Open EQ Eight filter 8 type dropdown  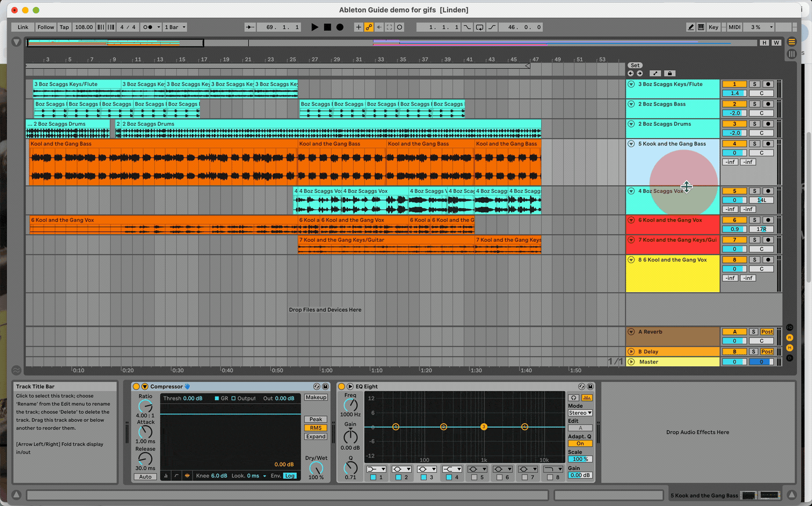(x=553, y=469)
